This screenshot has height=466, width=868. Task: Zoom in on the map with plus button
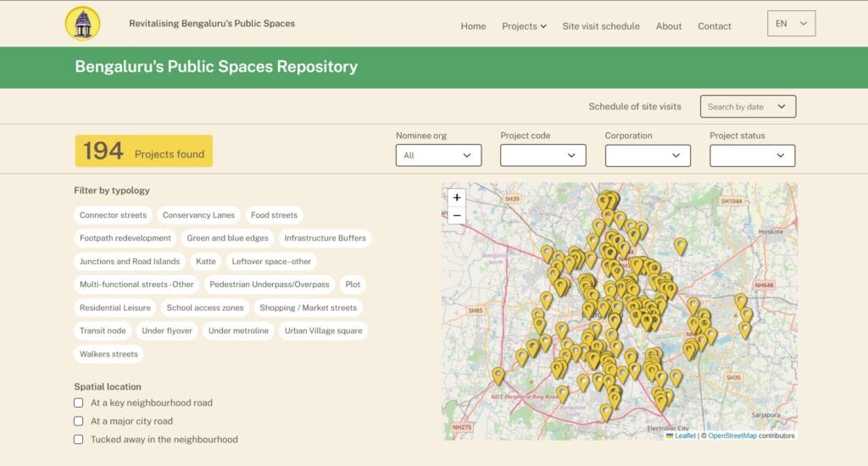click(457, 197)
